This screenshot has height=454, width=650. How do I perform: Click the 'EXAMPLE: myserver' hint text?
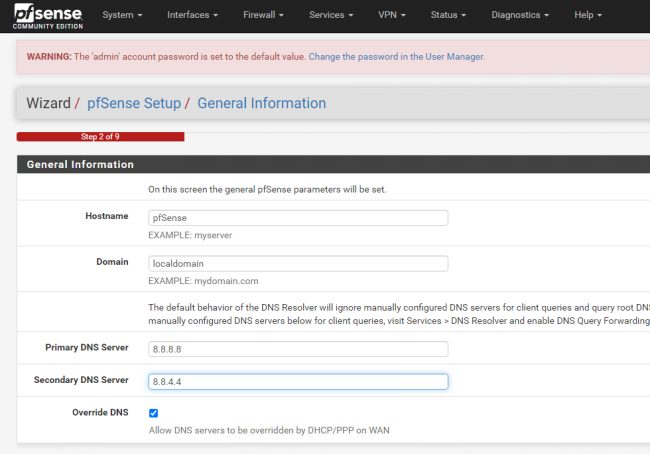(x=190, y=235)
